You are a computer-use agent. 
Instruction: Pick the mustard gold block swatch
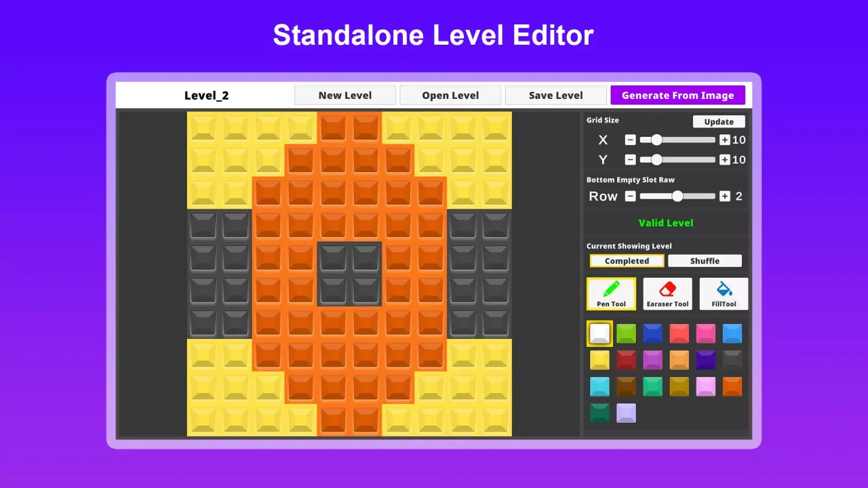[679, 386]
